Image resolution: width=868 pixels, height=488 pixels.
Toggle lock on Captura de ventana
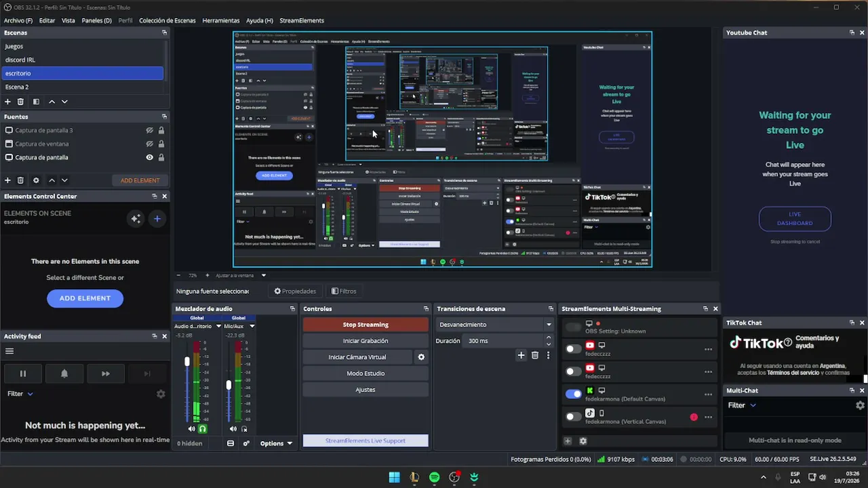pos(161,144)
